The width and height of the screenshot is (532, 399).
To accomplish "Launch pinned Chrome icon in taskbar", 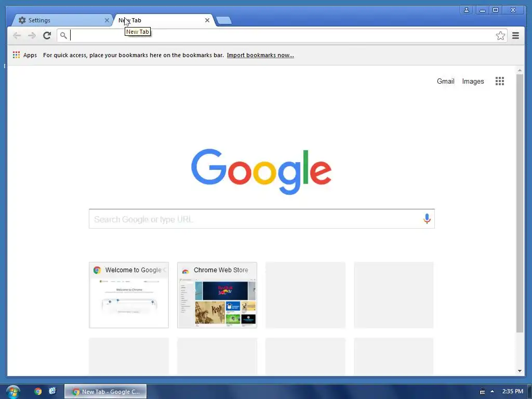I will coord(37,391).
